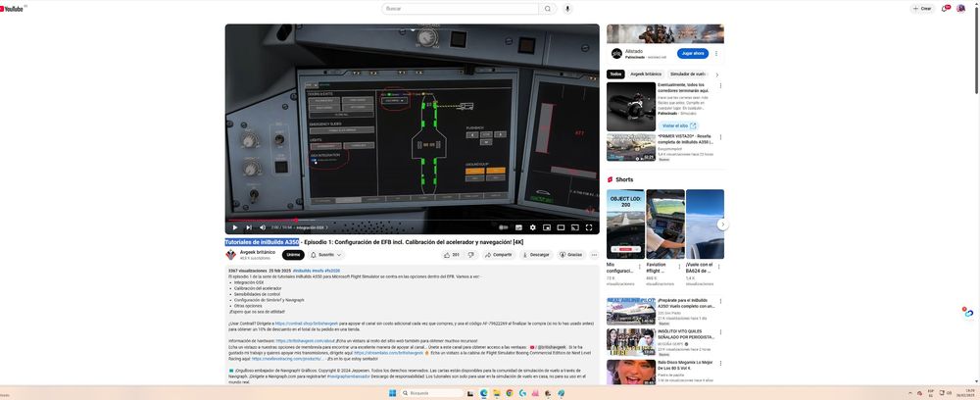
Task: Open options for the Prepárate A350 video
Action: click(720, 301)
